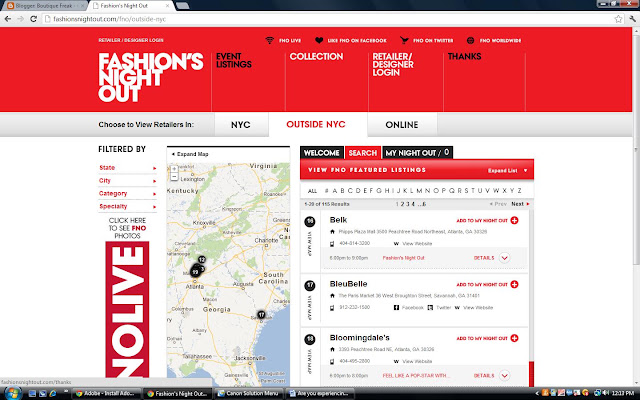The image size is (640, 400).
Task: Expand details for Belk listing
Action: click(504, 258)
